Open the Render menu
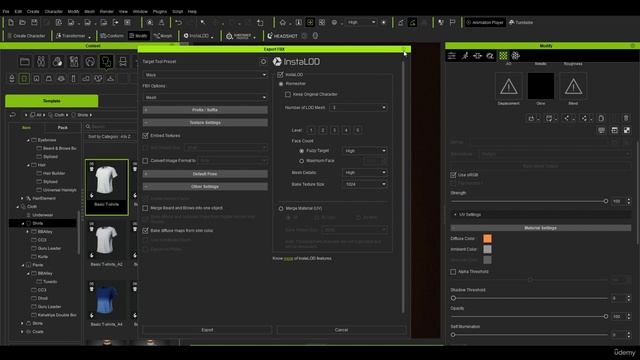 (107, 11)
